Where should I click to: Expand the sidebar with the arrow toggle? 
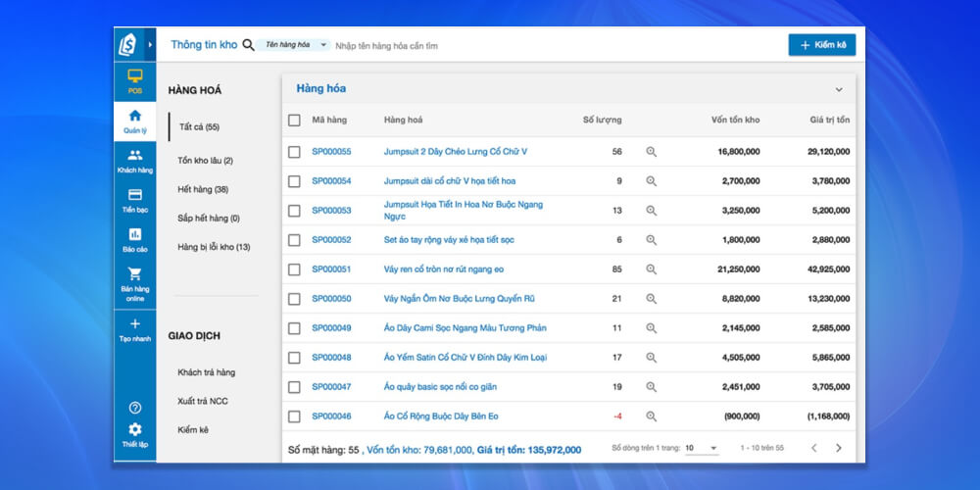pos(150,44)
